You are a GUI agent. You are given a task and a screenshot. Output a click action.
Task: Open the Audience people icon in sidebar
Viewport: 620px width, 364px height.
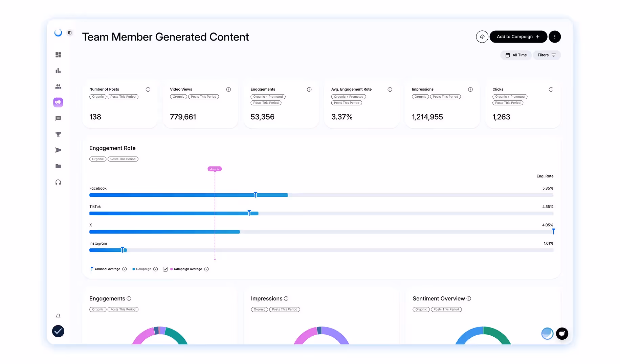pyautogui.click(x=58, y=86)
